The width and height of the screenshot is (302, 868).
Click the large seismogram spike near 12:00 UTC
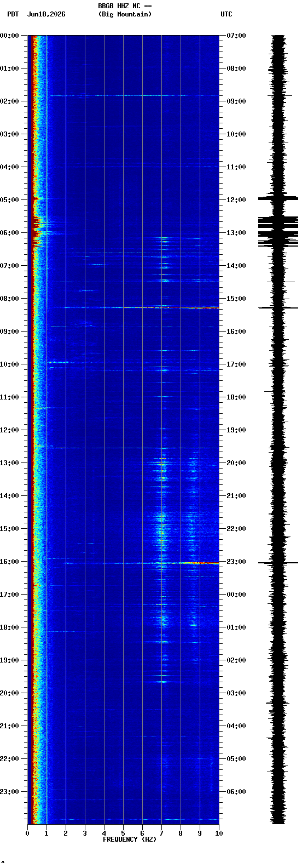[278, 198]
